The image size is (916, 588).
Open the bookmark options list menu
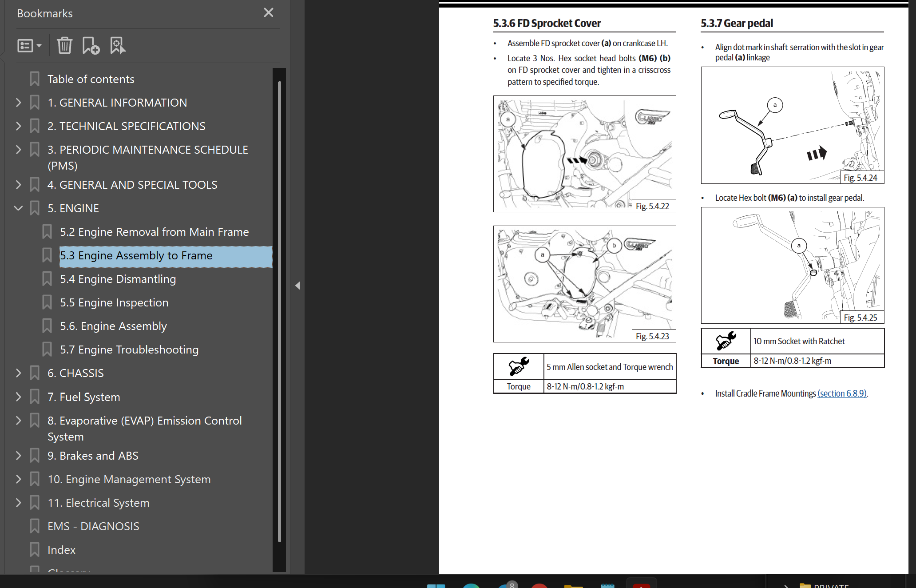click(29, 45)
